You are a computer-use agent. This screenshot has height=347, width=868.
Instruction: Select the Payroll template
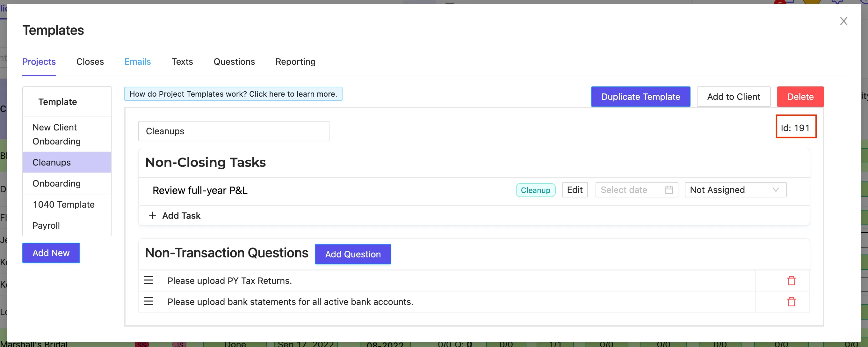[67, 225]
